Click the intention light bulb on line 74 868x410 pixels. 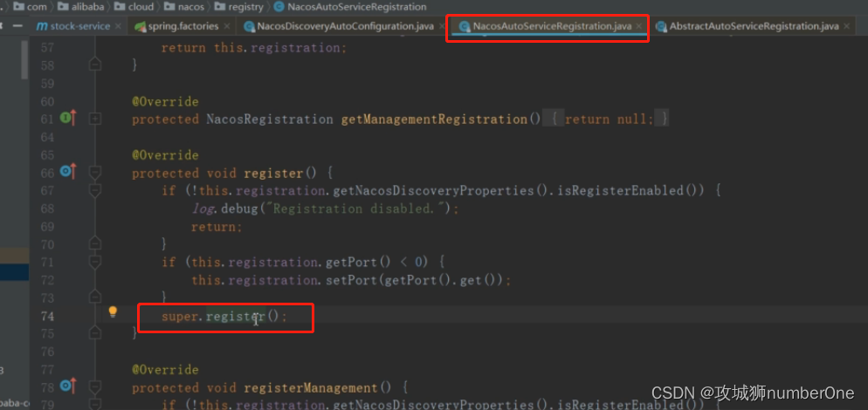click(113, 311)
